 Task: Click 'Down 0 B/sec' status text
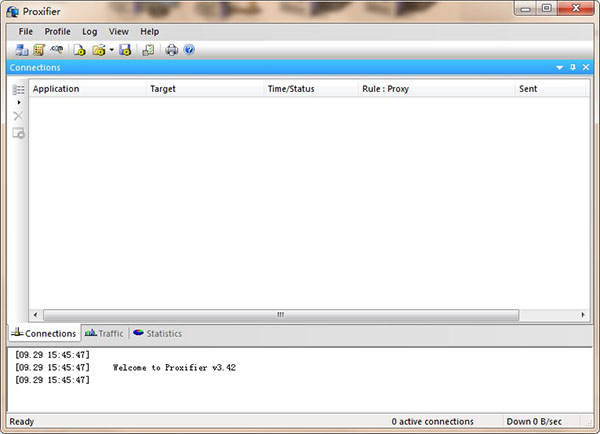pyautogui.click(x=534, y=421)
